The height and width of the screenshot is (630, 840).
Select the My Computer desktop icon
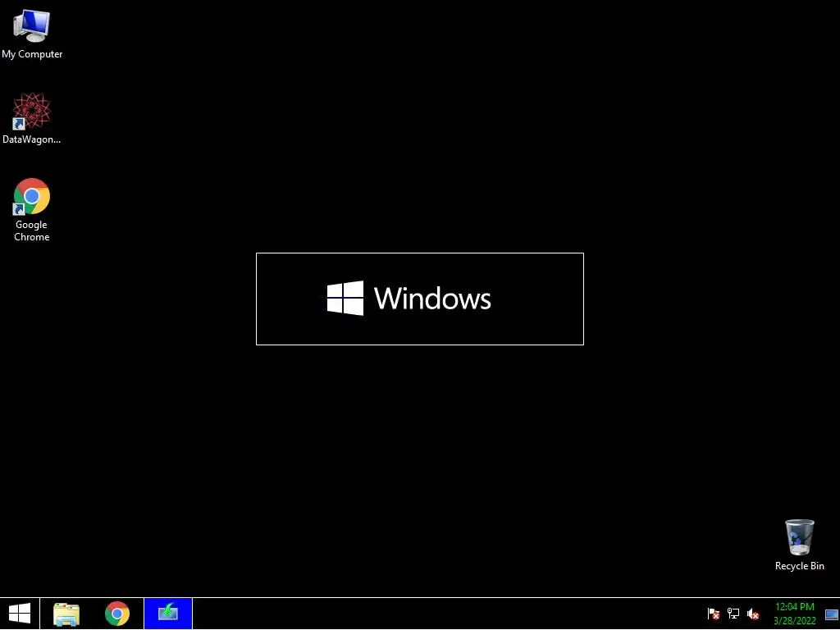[32, 34]
